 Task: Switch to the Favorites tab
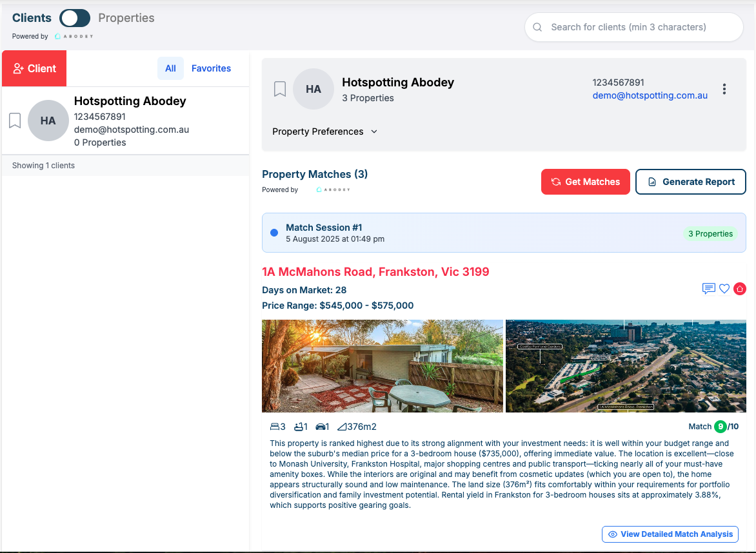click(211, 68)
